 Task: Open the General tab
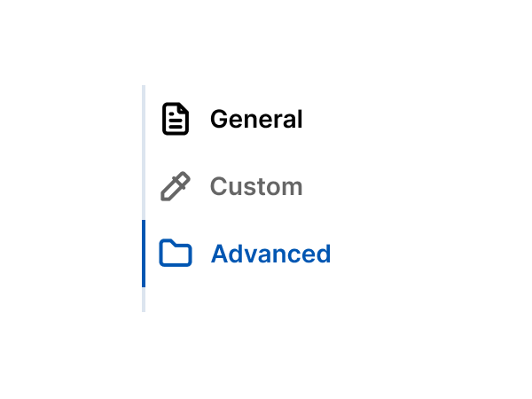[255, 119]
